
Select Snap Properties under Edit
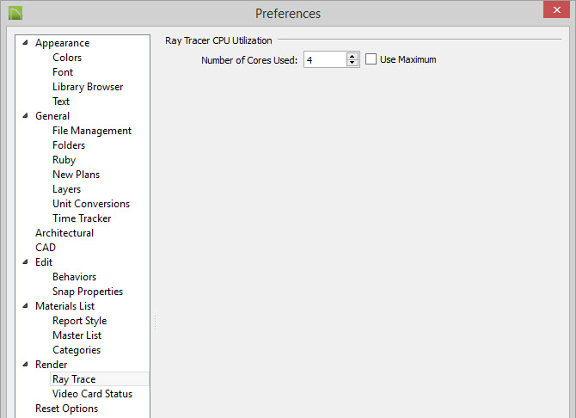tap(87, 292)
